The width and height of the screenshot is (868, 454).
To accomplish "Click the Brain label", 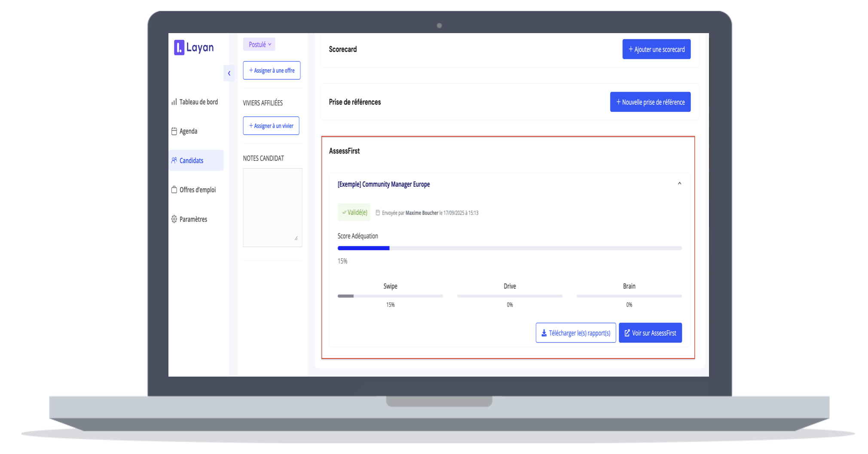I will 629,286.
